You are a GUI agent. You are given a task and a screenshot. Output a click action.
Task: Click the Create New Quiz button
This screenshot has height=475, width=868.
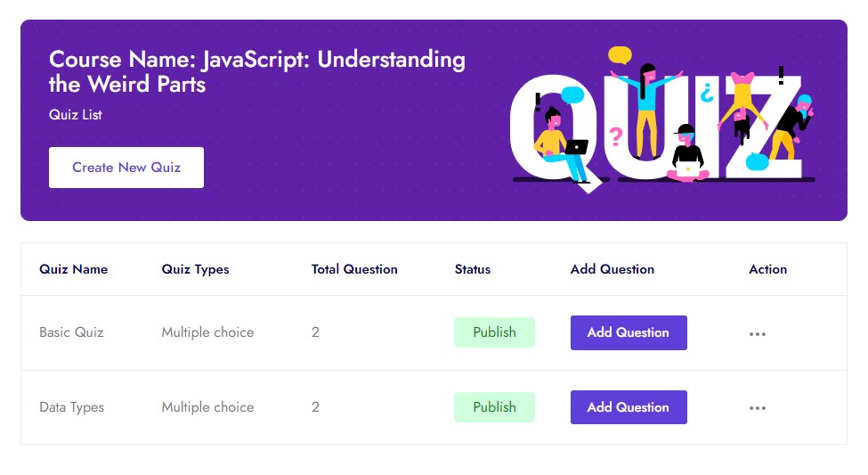tap(126, 168)
